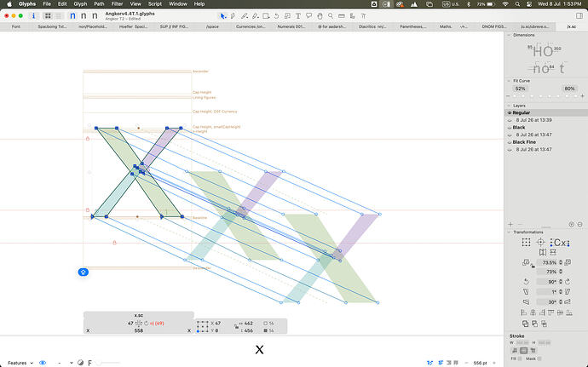Image resolution: width=588 pixels, height=367 pixels.
Task: Choose first master n icon in toolbar
Action: (72, 15)
